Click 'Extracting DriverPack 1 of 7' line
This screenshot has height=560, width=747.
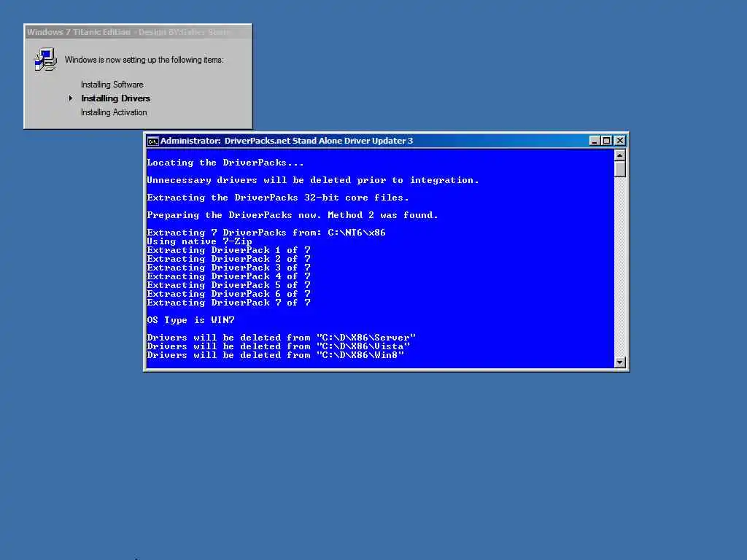tap(228, 250)
